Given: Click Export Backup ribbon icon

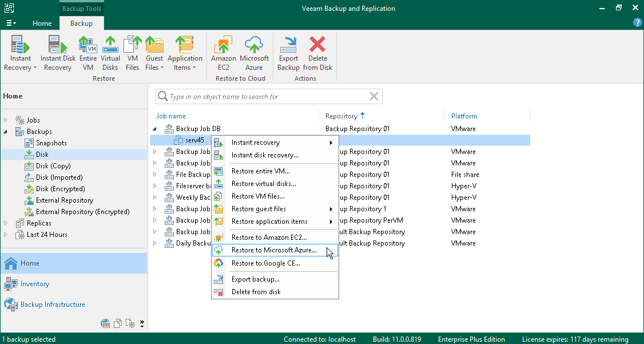Looking at the screenshot, I should pyautogui.click(x=288, y=53).
